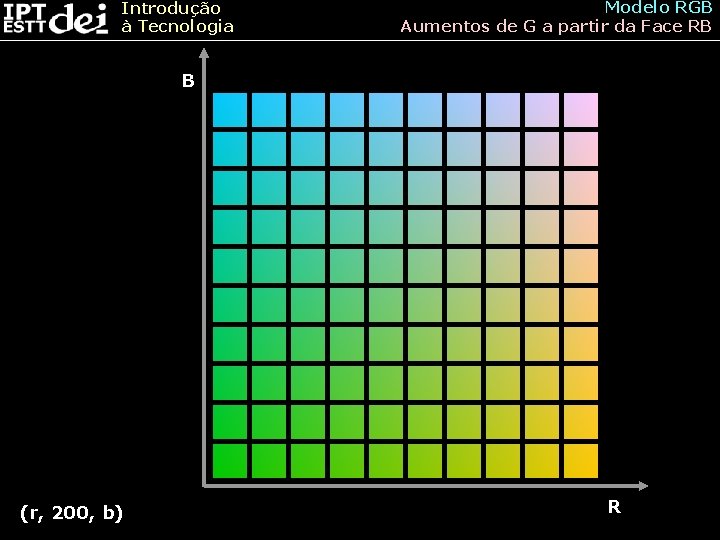
Task: Pick the third swatch in the third row from top
Action: pyautogui.click(x=308, y=188)
